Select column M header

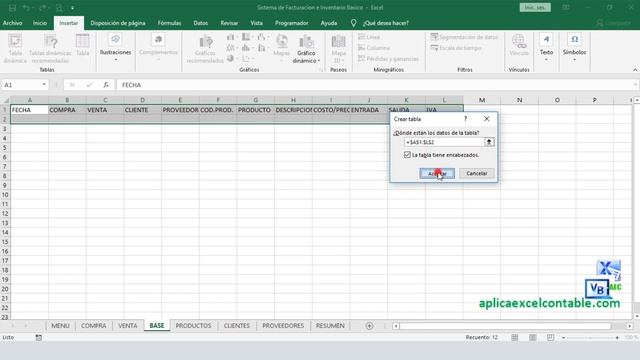pos(482,100)
